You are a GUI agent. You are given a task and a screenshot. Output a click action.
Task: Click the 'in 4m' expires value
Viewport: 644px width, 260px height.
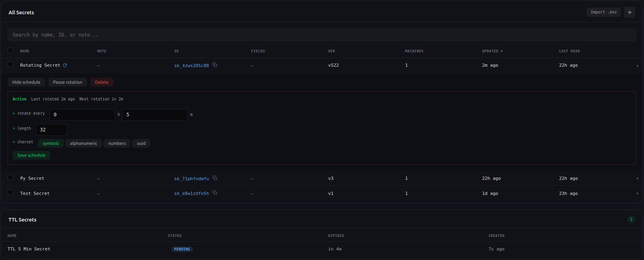click(335, 249)
